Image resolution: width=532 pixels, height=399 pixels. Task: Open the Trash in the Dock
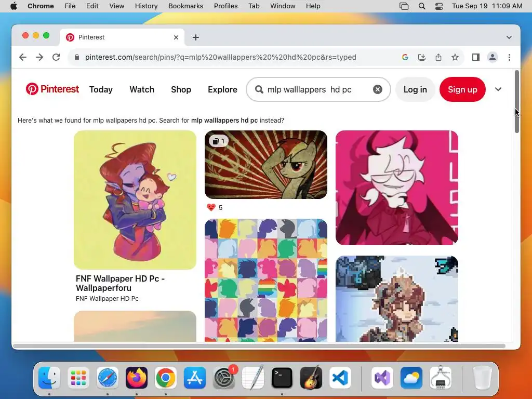click(x=482, y=378)
